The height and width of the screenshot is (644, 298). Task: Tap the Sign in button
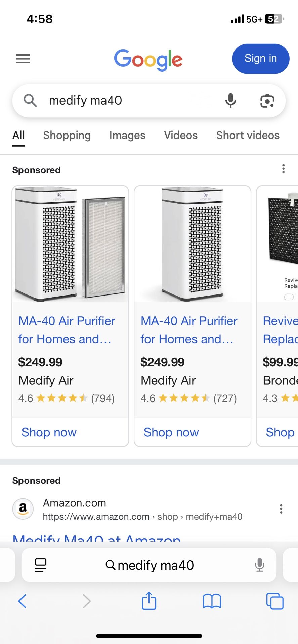(x=260, y=58)
